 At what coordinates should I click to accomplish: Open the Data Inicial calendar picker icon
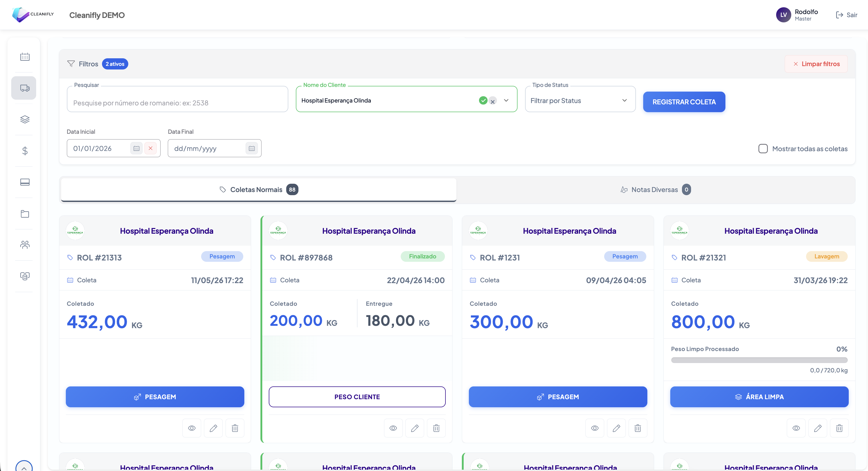[x=136, y=148]
